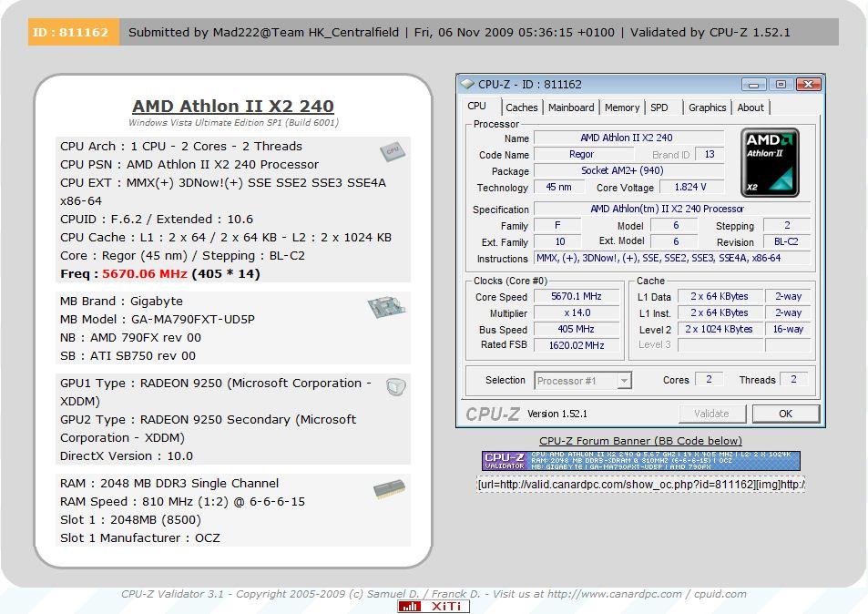The width and height of the screenshot is (868, 614).
Task: Click the XiTi stats badge at bottom
Action: pos(434,606)
